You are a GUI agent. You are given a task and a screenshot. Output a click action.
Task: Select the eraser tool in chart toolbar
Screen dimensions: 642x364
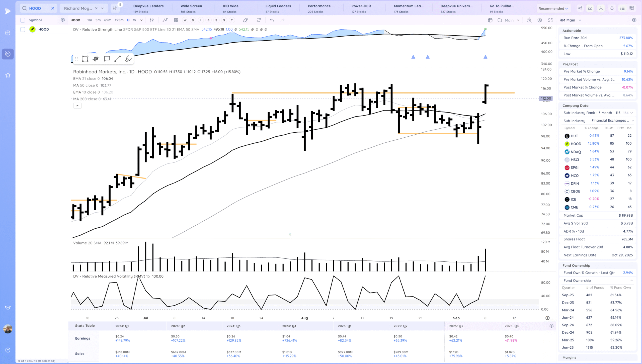[246, 20]
